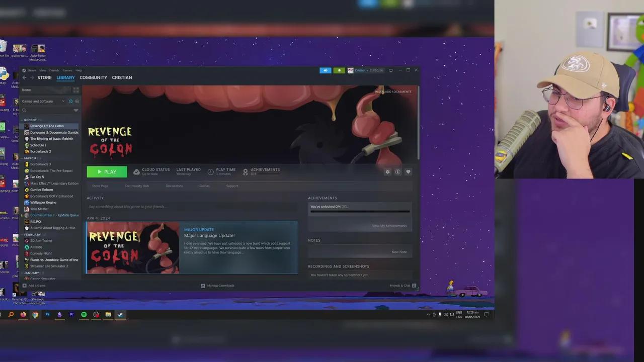This screenshot has width=644, height=362.
Task: Select Schedule I in the library
Action: 37,145
